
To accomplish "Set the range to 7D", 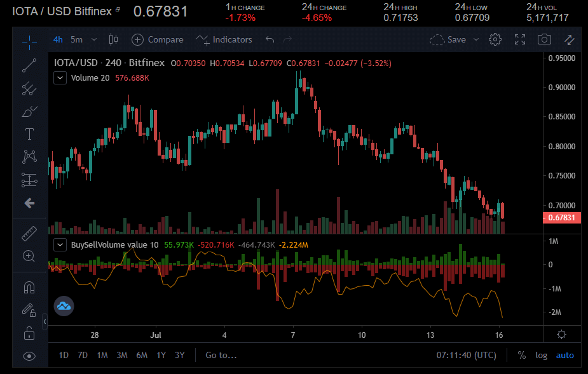I will (83, 355).
